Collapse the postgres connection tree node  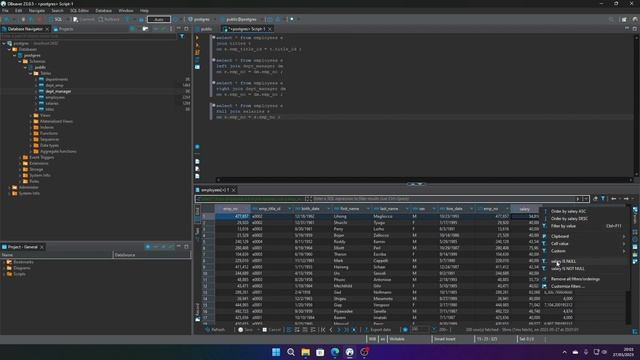click(x=4, y=43)
